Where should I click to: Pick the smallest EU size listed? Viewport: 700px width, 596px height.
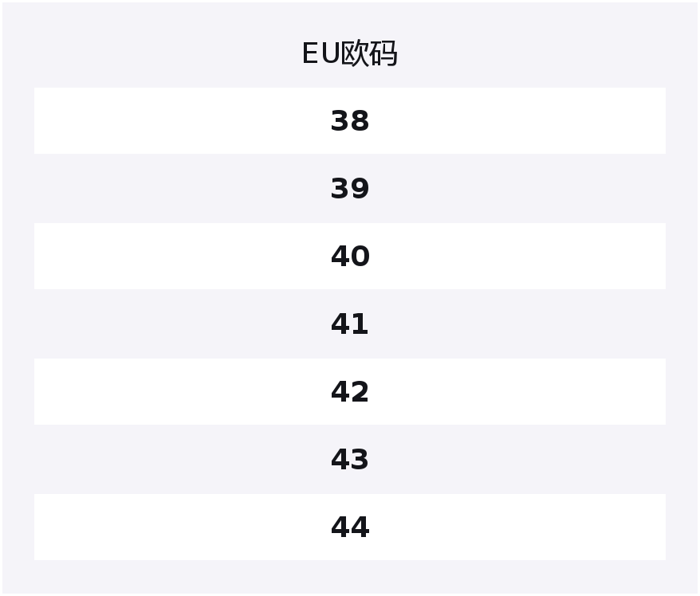350,121
